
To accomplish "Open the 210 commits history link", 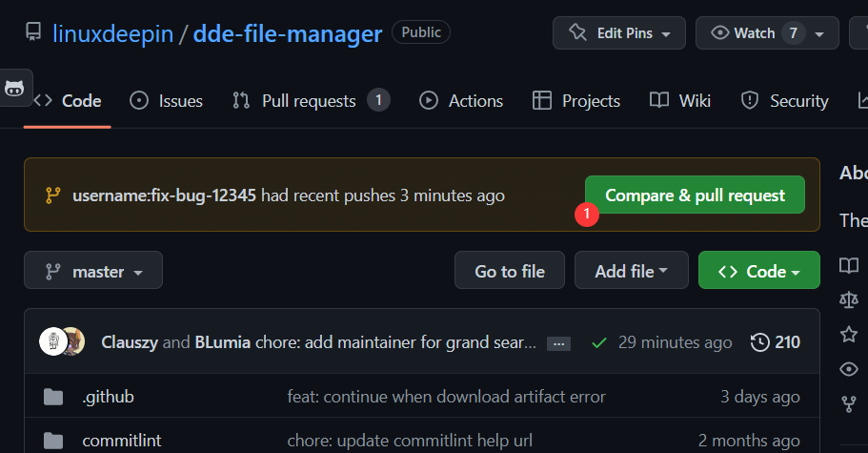I will tap(775, 342).
